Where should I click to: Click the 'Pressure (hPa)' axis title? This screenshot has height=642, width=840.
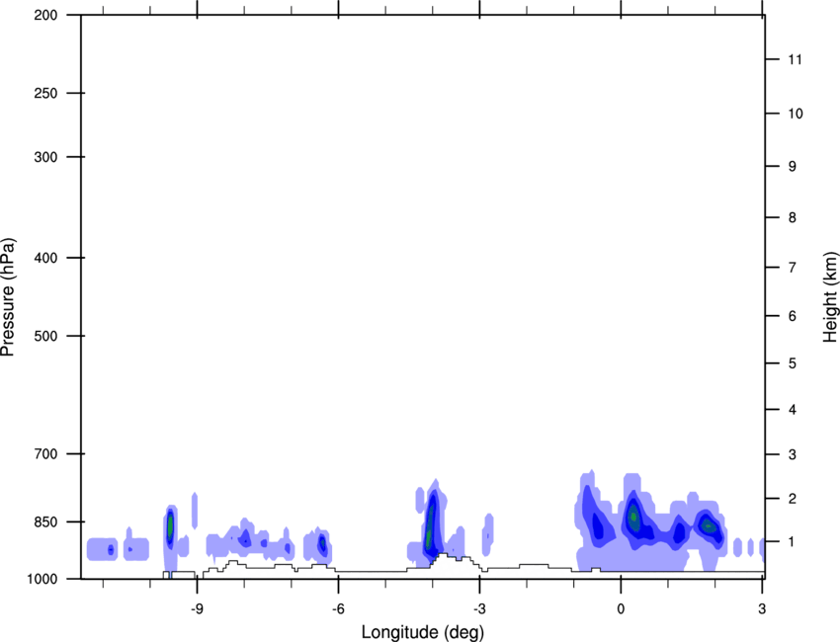pyautogui.click(x=8, y=297)
